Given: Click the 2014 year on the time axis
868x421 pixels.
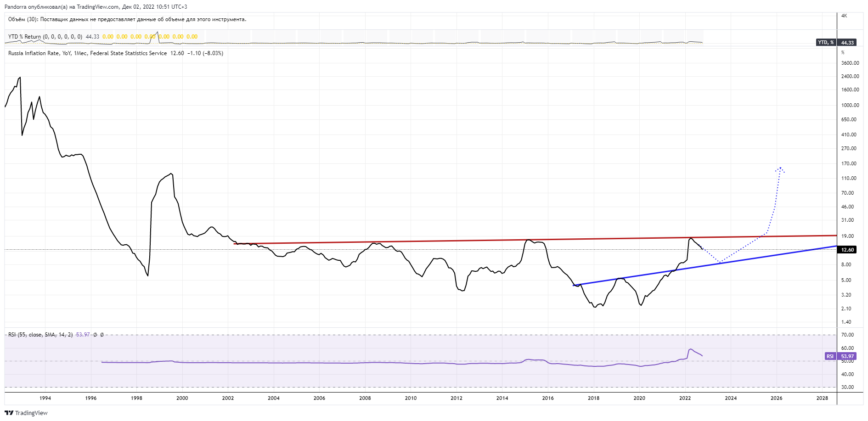Looking at the screenshot, I should coord(502,398).
